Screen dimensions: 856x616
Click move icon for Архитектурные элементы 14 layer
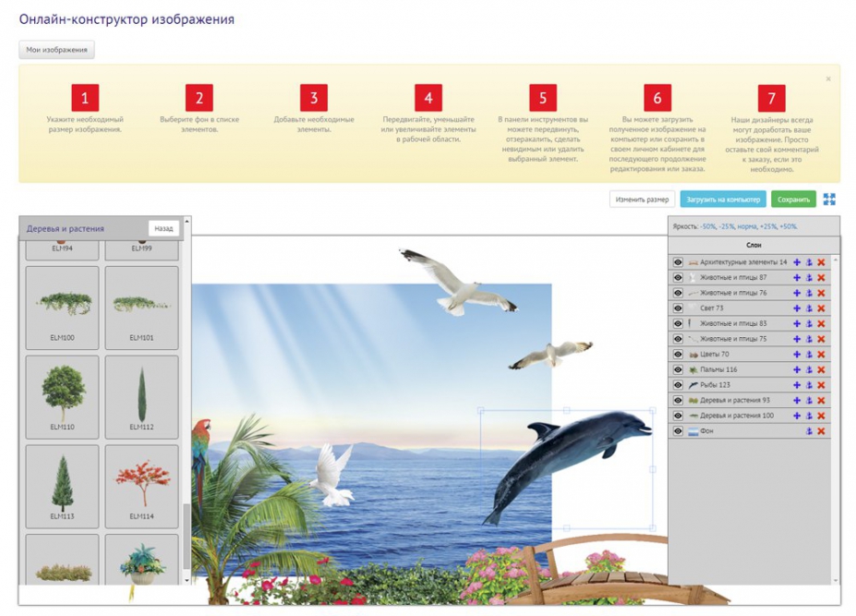coord(797,262)
